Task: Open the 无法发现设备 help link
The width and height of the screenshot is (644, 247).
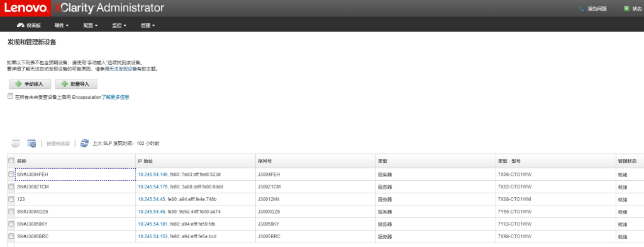Action: click(123, 69)
